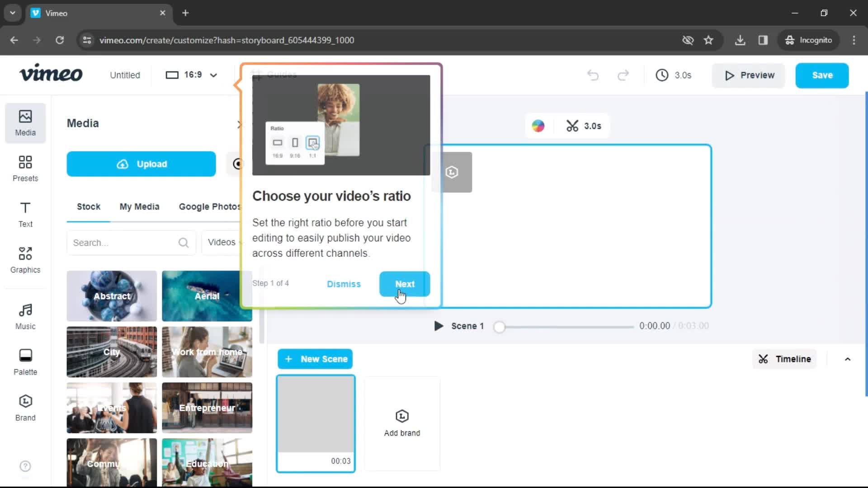View site information icon in address bar

point(87,40)
